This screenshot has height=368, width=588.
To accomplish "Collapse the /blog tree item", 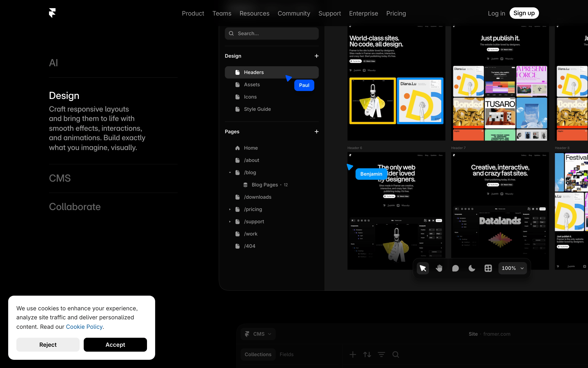I will tap(230, 173).
